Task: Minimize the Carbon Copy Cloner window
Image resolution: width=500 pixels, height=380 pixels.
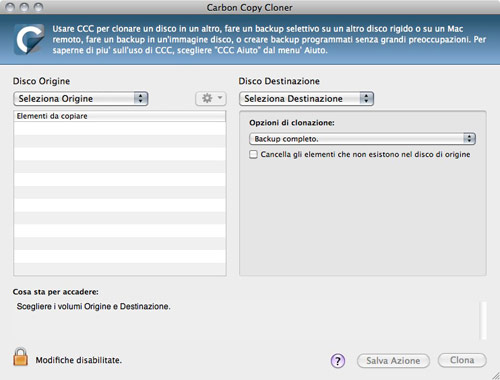Action: click(24, 7)
